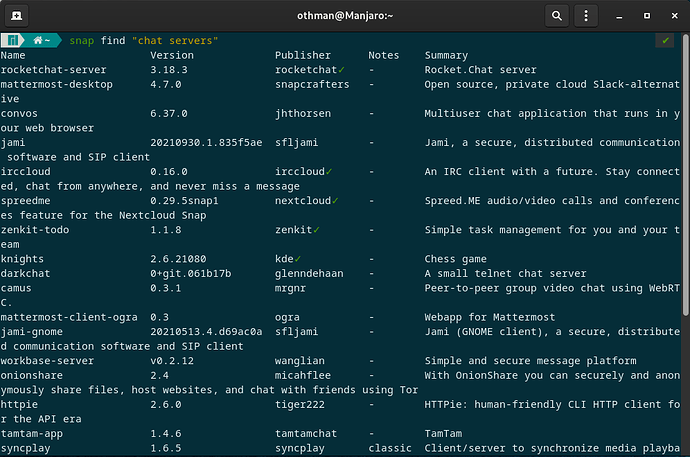Image resolution: width=690 pixels, height=457 pixels.
Task: Click version 3.18.3 of rocketchat-server
Action: 169,70
